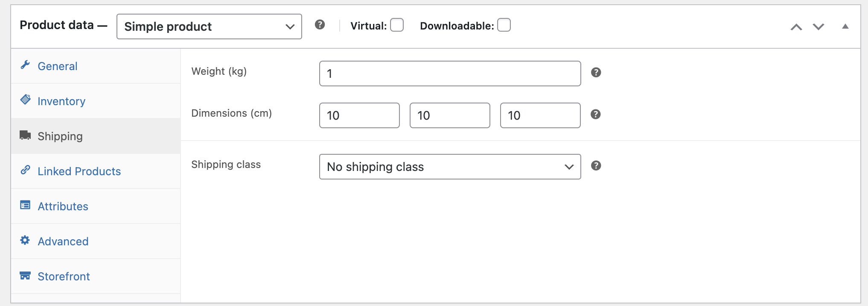Switch to the Inventory tab
Viewport: 868px width, 306px height.
click(61, 101)
